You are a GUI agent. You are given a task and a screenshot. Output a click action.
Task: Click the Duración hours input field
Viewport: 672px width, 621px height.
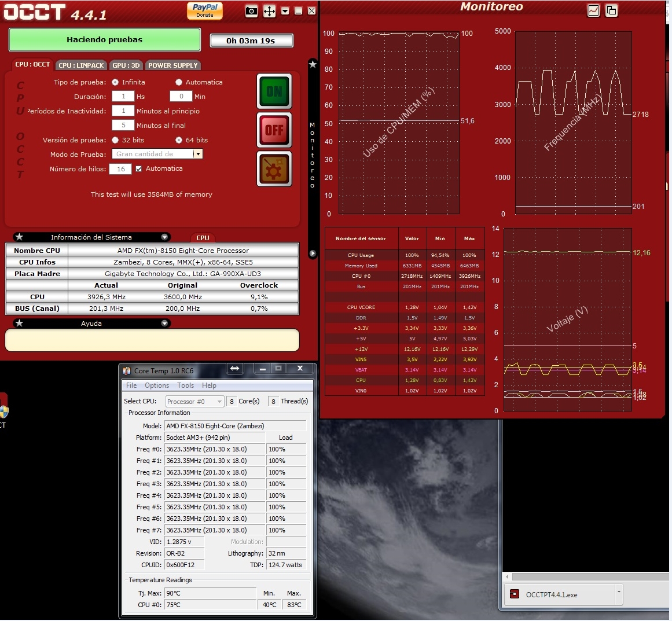pos(123,97)
